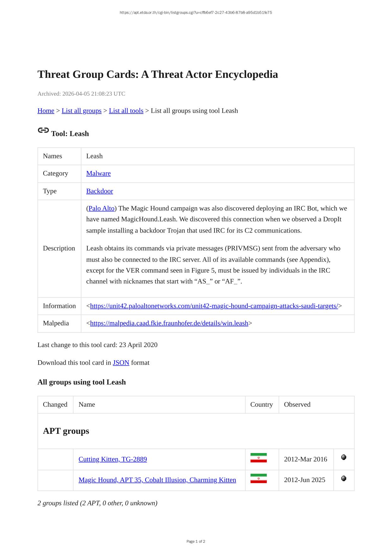This screenshot has width=392, height=554.
Task: Open the Malpedia win.leash URL
Action: click(169, 323)
